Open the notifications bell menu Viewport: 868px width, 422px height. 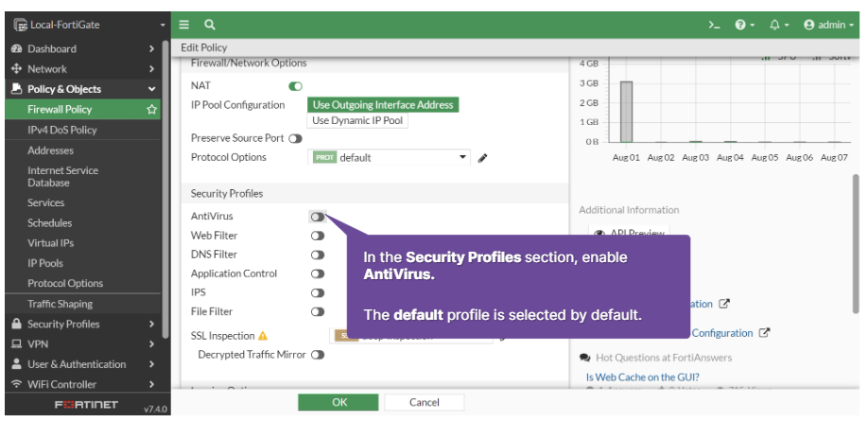point(779,25)
